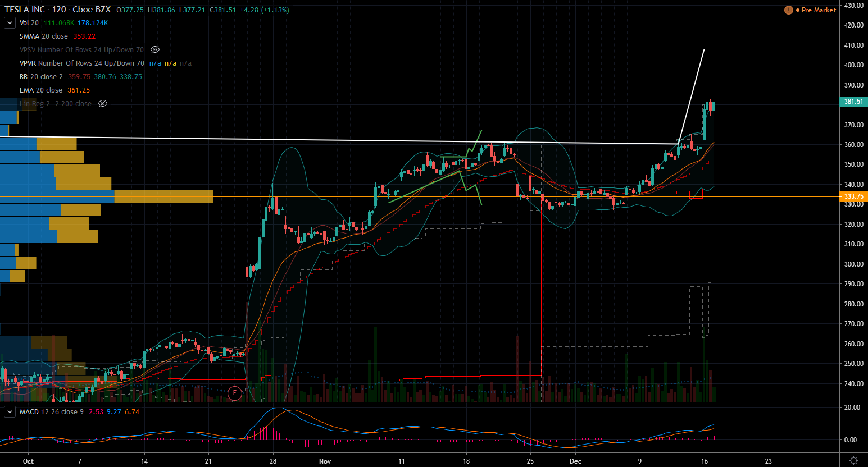Select the MACD 12 26 close 9 label
Viewport: 868px width, 467px height.
click(x=51, y=412)
